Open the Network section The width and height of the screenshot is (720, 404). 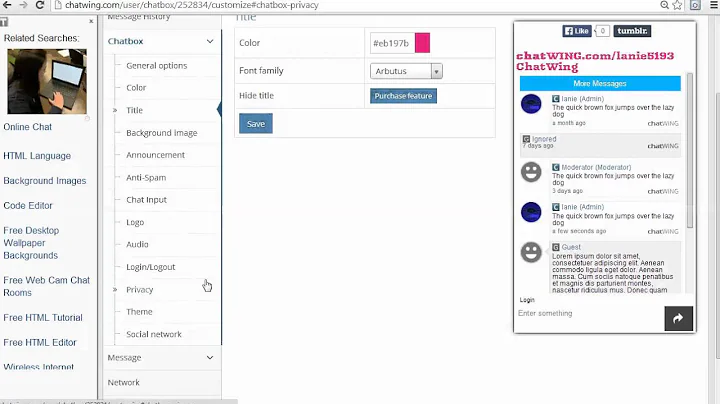(x=124, y=382)
